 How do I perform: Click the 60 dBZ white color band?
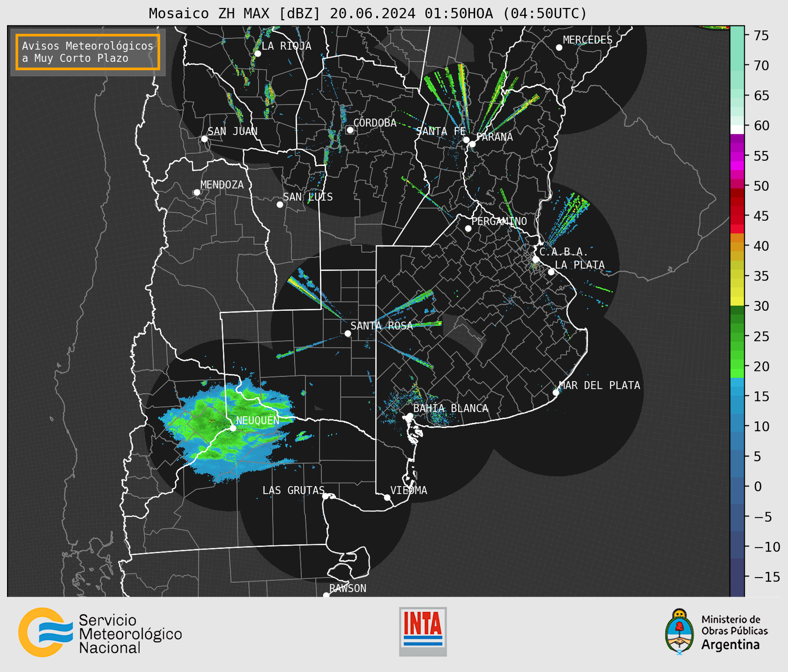tap(737, 129)
